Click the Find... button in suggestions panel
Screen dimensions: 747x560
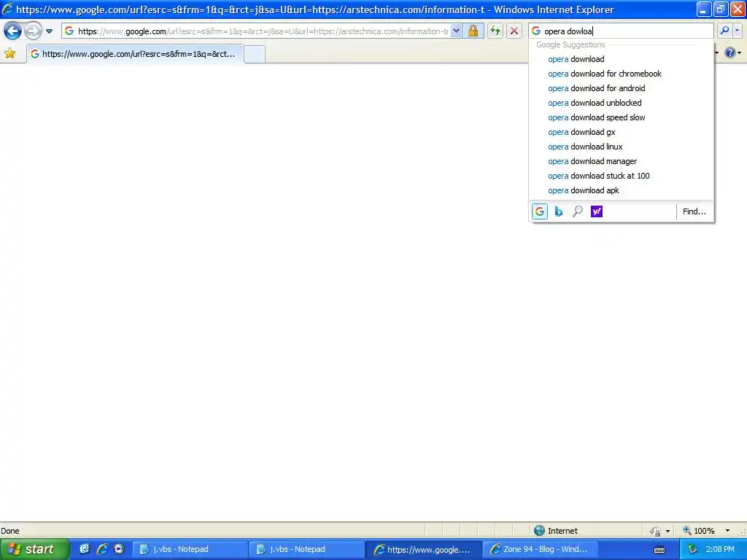(694, 211)
